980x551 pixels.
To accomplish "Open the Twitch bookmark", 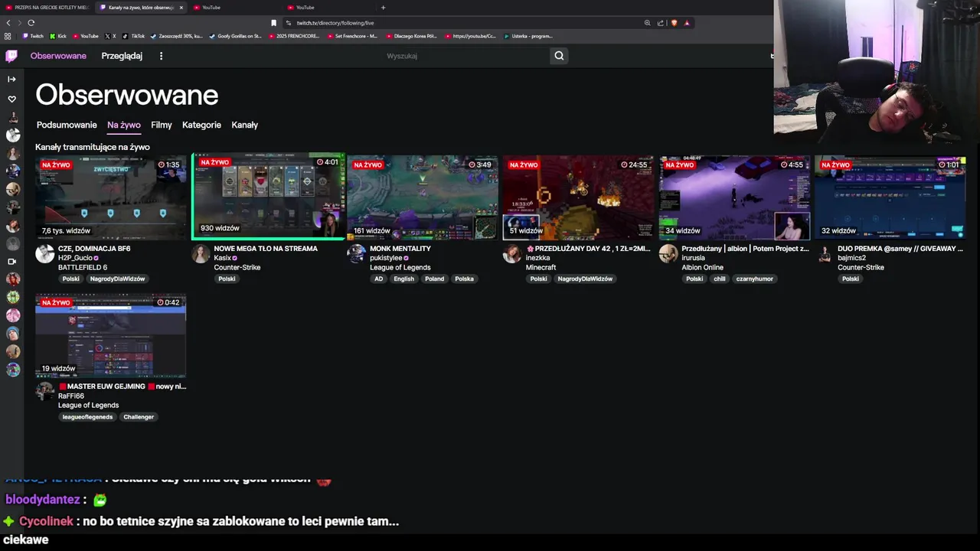I will tap(33, 36).
